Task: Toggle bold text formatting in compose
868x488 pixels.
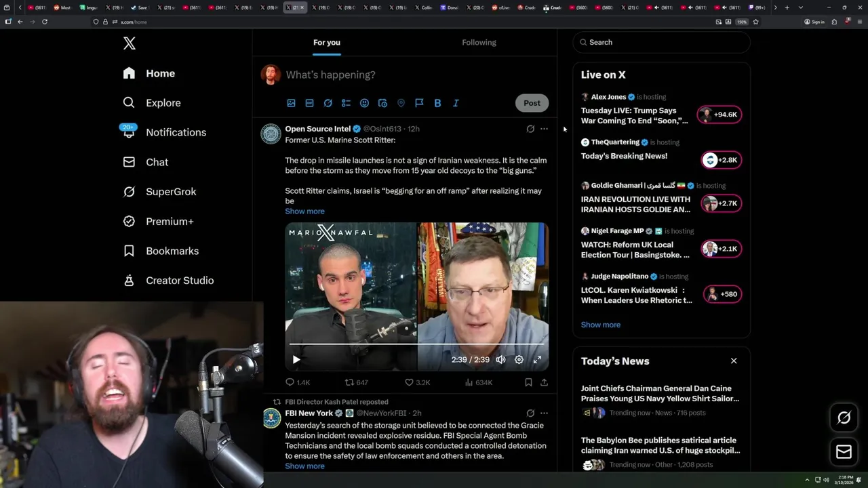Action: tap(437, 103)
